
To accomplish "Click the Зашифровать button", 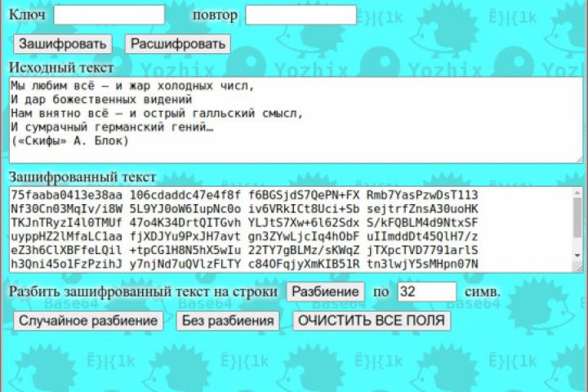I will point(63,44).
